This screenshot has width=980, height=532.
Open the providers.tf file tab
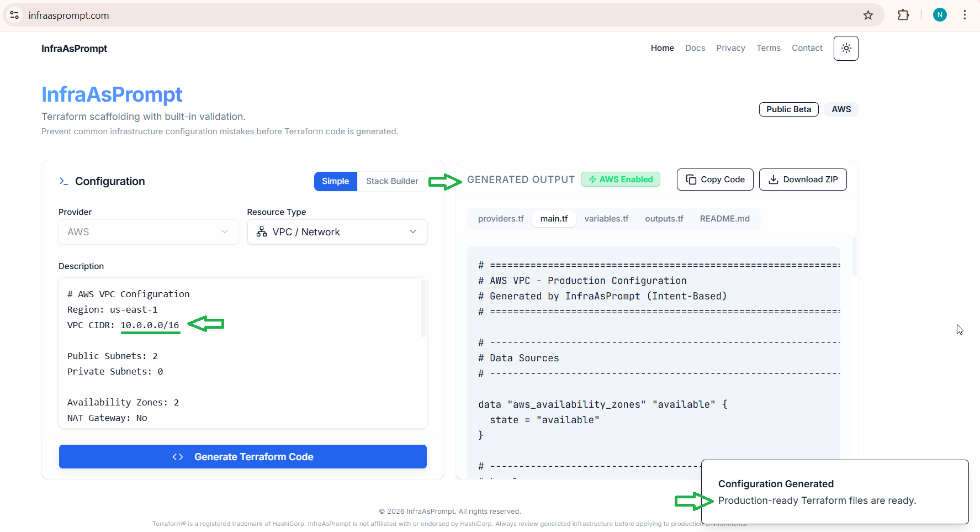pyautogui.click(x=501, y=219)
